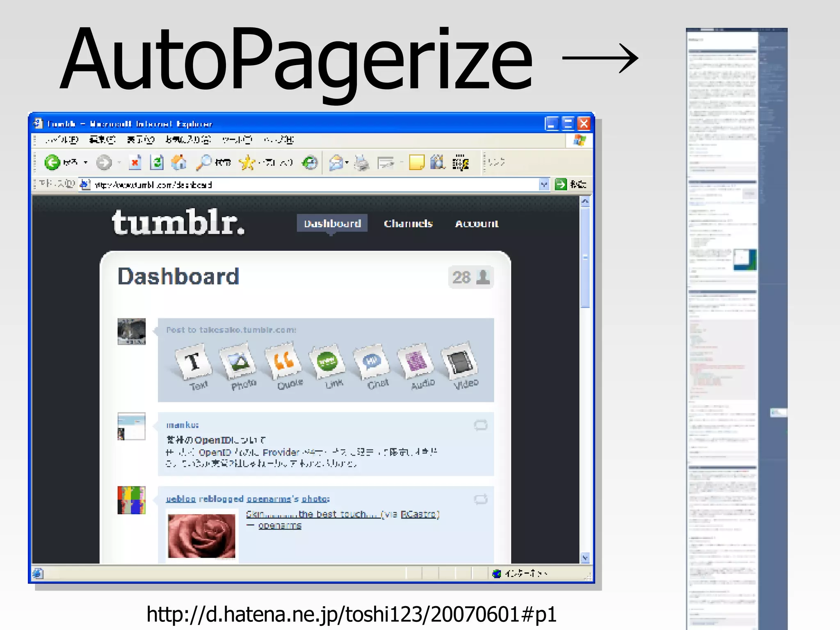Open the File menu in IE

62,140
